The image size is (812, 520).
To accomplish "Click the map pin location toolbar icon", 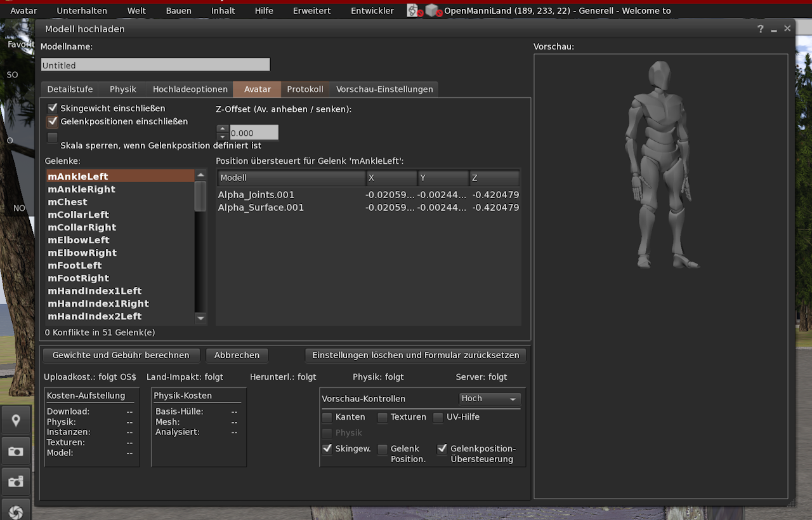I will pos(16,420).
